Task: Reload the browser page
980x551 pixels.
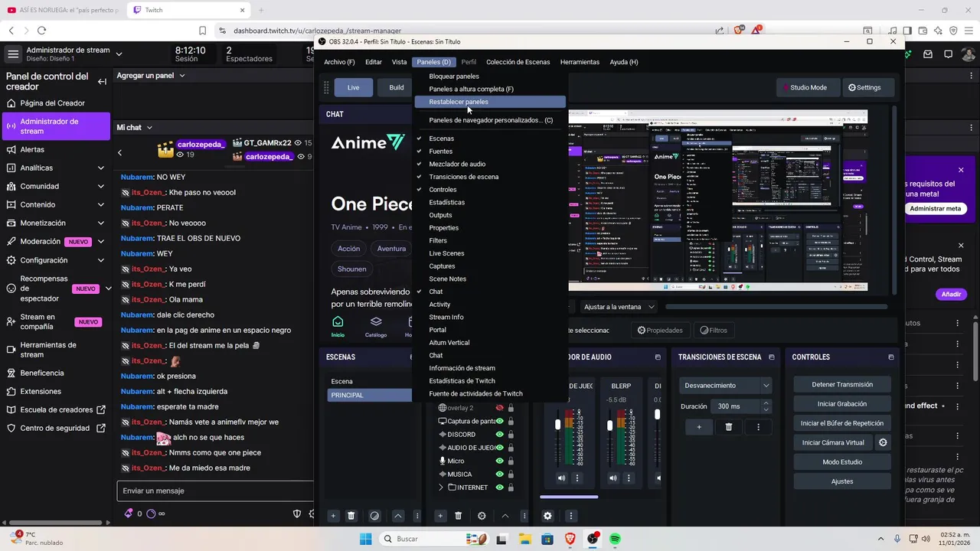Action: [x=41, y=31]
